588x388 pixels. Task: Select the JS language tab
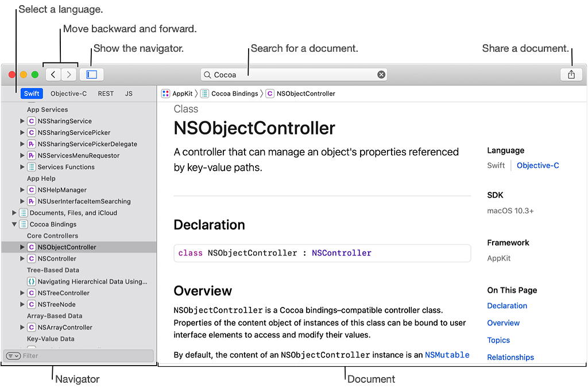pos(129,94)
